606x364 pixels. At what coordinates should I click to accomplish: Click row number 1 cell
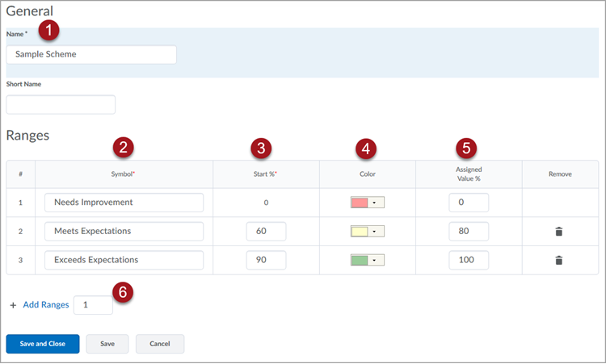coord(20,203)
